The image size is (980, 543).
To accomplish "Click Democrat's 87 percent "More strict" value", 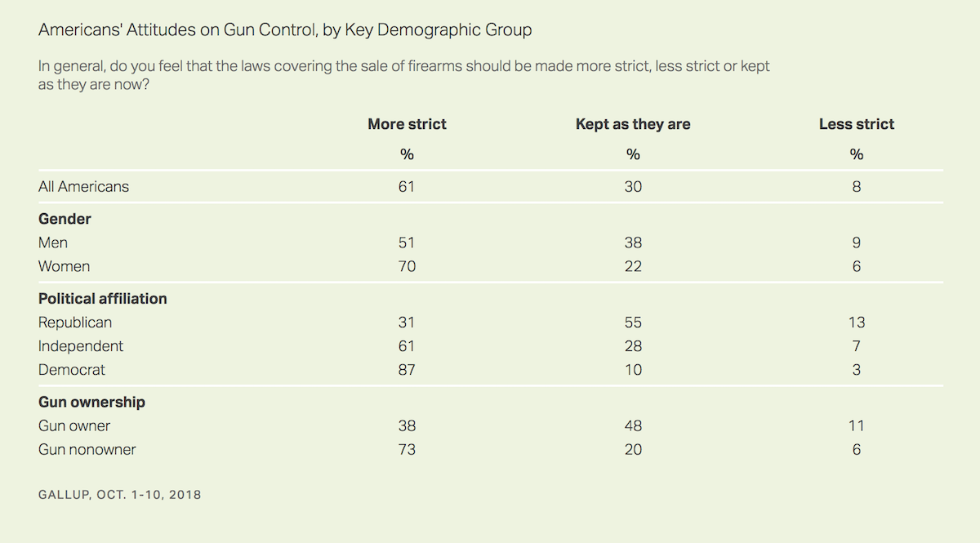I will coord(407,369).
